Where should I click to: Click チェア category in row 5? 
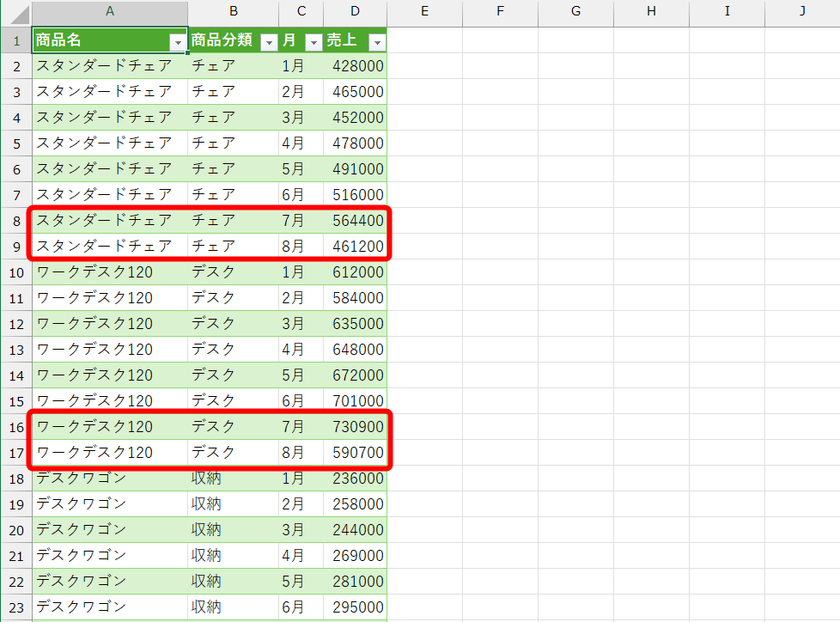(x=234, y=143)
